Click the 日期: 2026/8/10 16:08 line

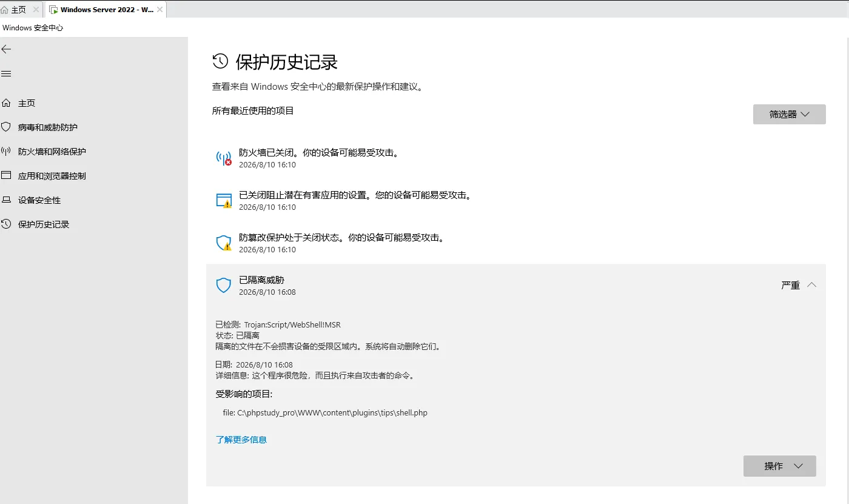click(x=254, y=365)
